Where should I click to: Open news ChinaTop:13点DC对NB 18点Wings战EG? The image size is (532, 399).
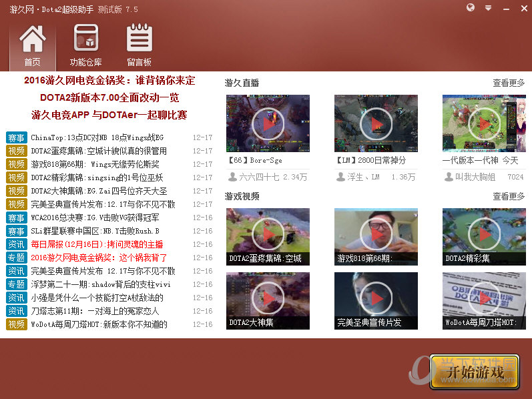97,137
